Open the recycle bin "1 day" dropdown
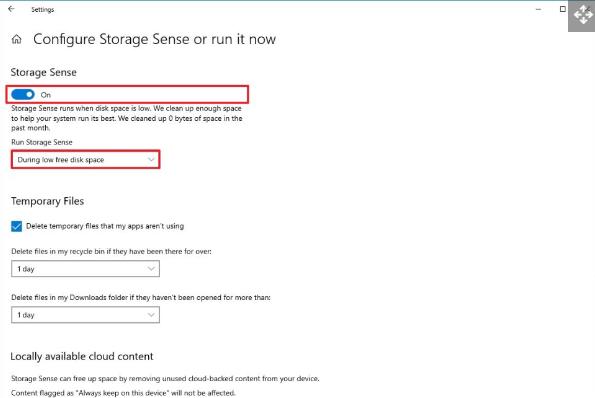The image size is (595, 398). (x=85, y=269)
